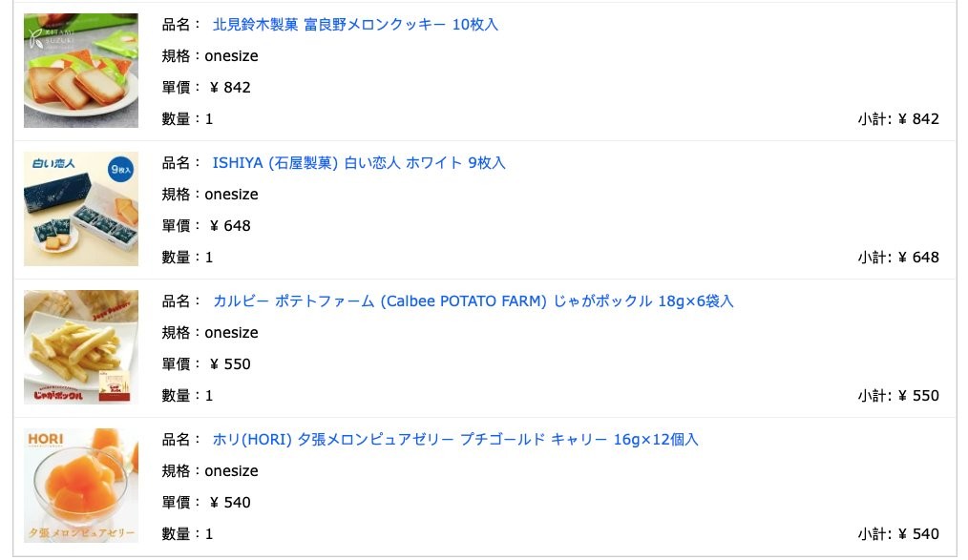968x560 pixels.
Task: Open the 富良野メロンクッキー product thumbnail
Action: [81, 71]
